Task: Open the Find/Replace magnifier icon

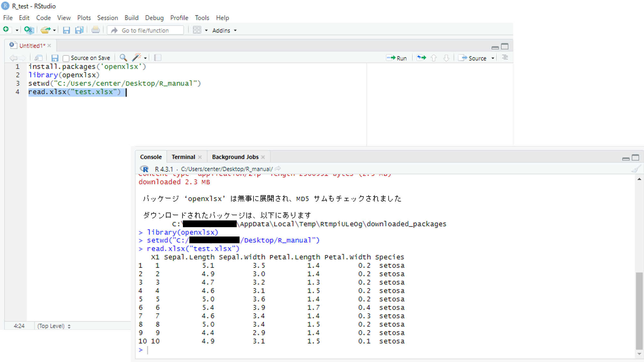Action: click(x=123, y=58)
